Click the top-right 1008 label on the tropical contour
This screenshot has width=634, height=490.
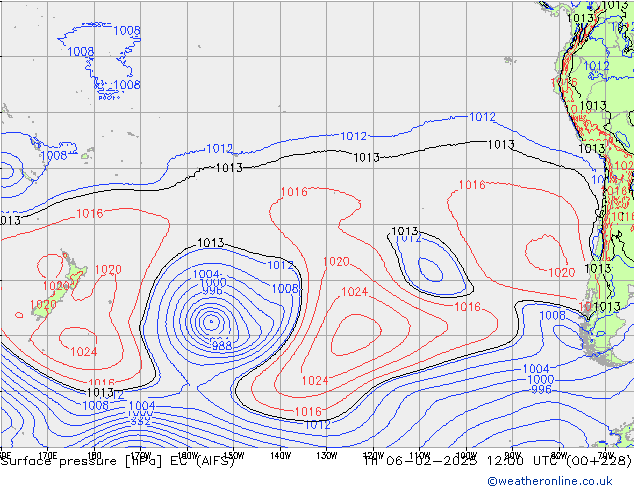click(127, 30)
